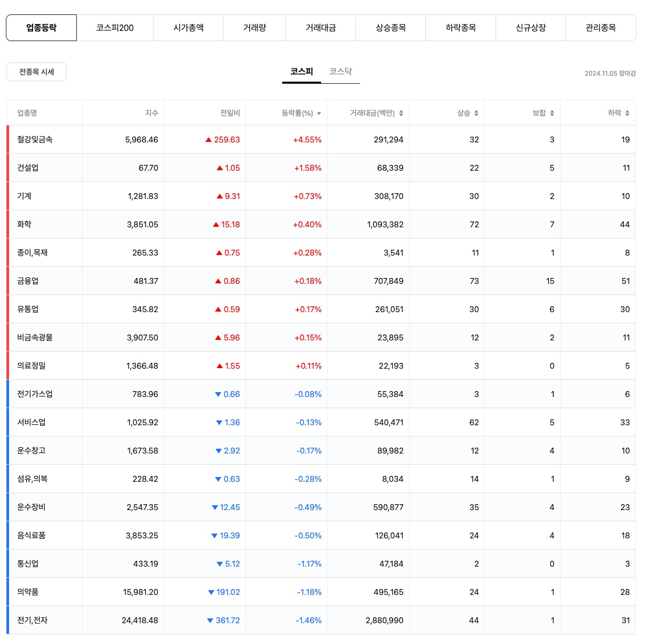Click the trading value 707,849

click(389, 281)
